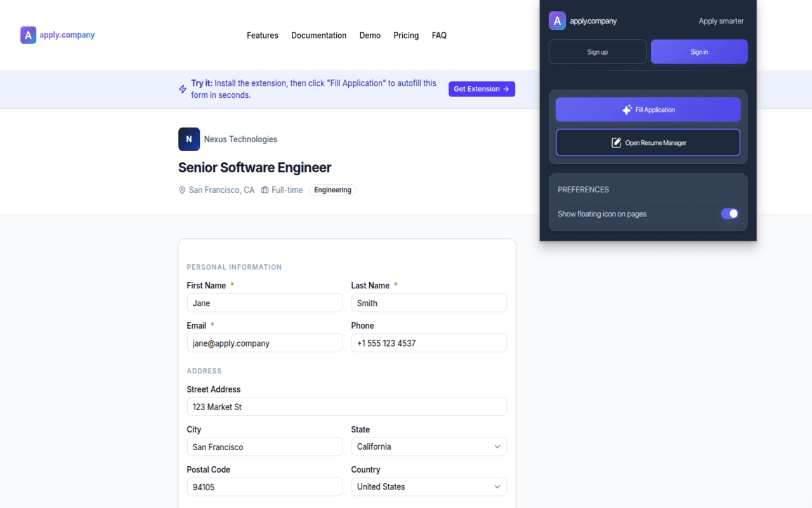
Task: Disable the floating icon on pages toggle
Action: click(x=730, y=214)
